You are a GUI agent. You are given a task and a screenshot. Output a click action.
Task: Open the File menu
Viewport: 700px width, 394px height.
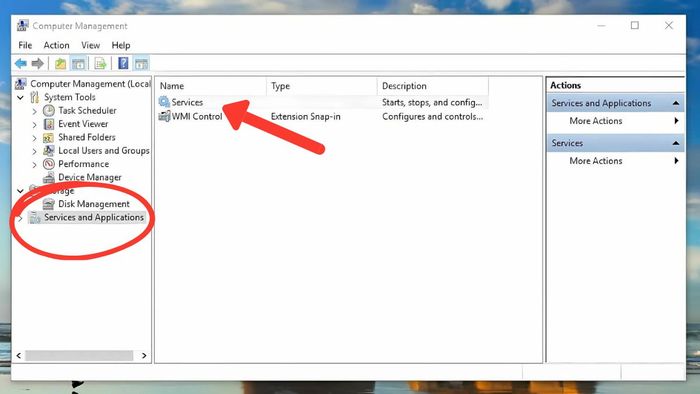pyautogui.click(x=25, y=45)
